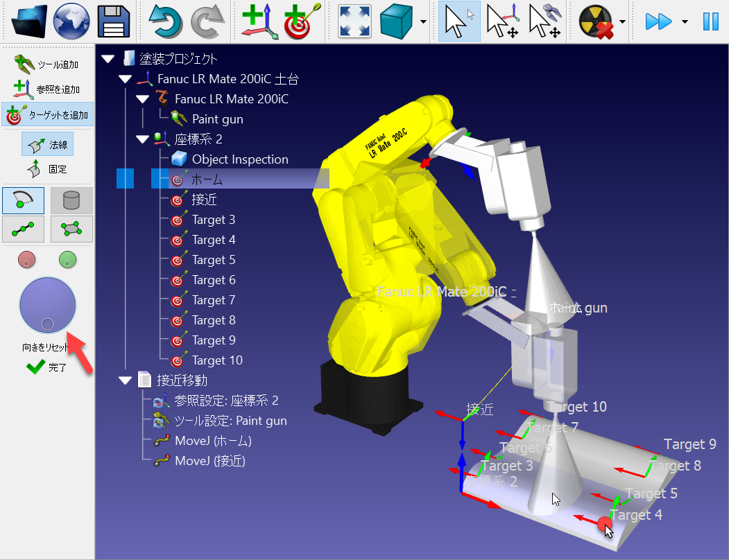The height and width of the screenshot is (560, 729).
Task: Select Paint gun in the tree
Action: pos(218,119)
